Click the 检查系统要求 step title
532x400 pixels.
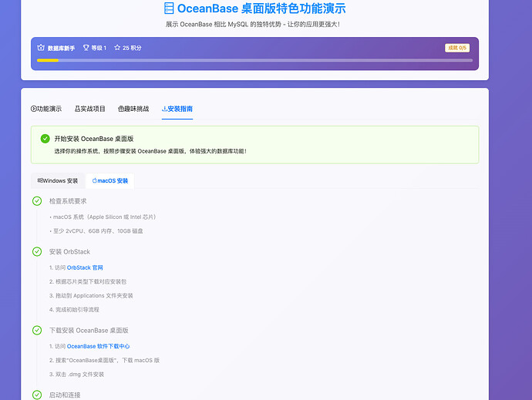pyautogui.click(x=68, y=201)
